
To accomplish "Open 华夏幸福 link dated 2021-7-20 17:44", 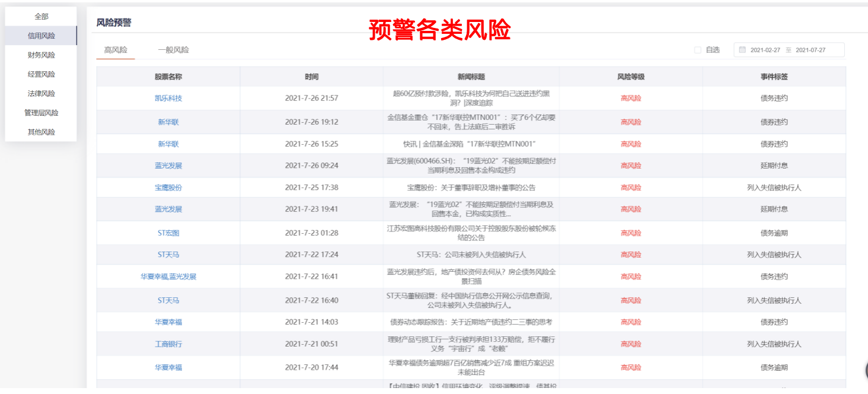I will (x=168, y=367).
